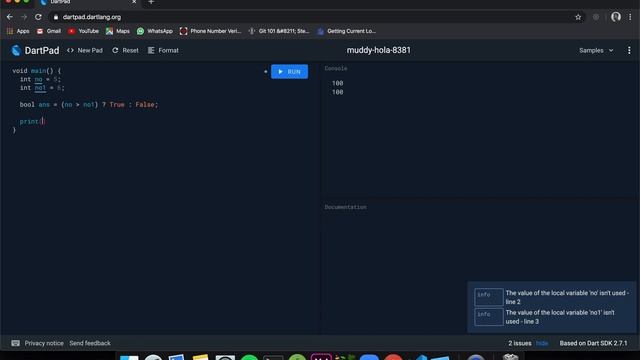640x360 pixels.
Task: Format the Dart code
Action: pyautogui.click(x=163, y=50)
